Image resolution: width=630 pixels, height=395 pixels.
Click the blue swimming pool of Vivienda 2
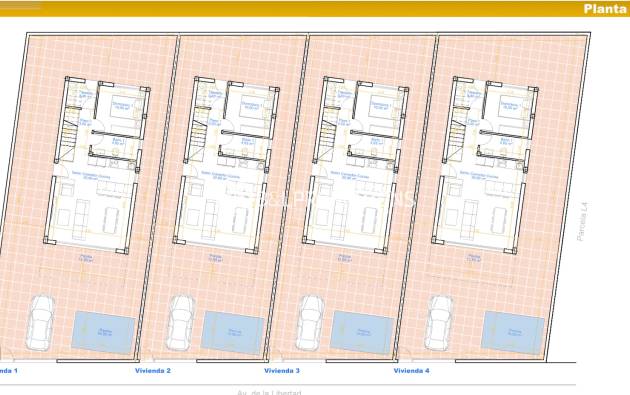[233, 332]
